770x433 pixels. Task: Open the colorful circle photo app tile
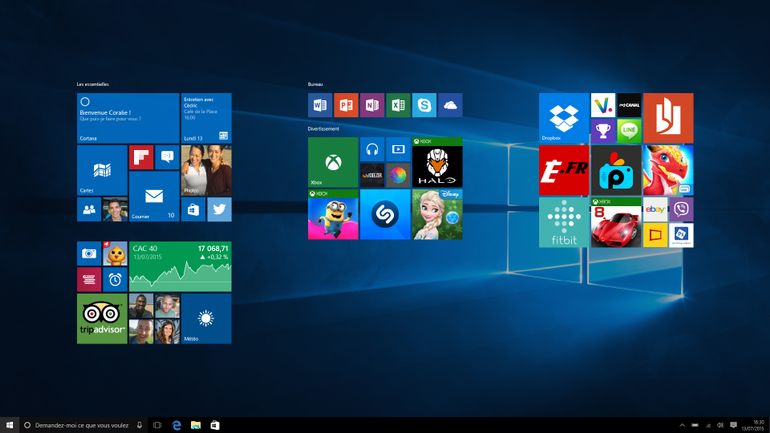[398, 175]
